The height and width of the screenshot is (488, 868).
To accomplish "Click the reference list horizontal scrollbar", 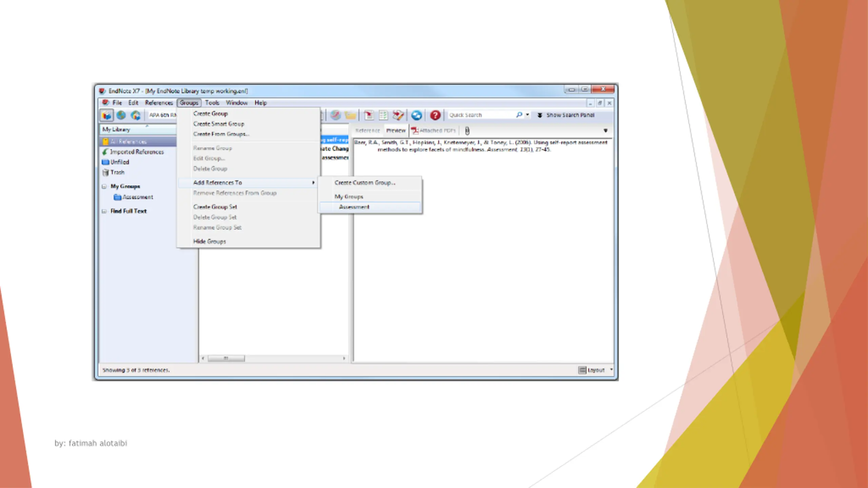I will [274, 358].
